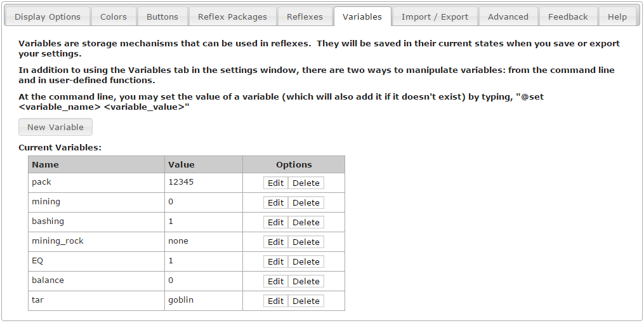Open the Colors tab
The height and width of the screenshot is (323, 644).
coord(114,16)
